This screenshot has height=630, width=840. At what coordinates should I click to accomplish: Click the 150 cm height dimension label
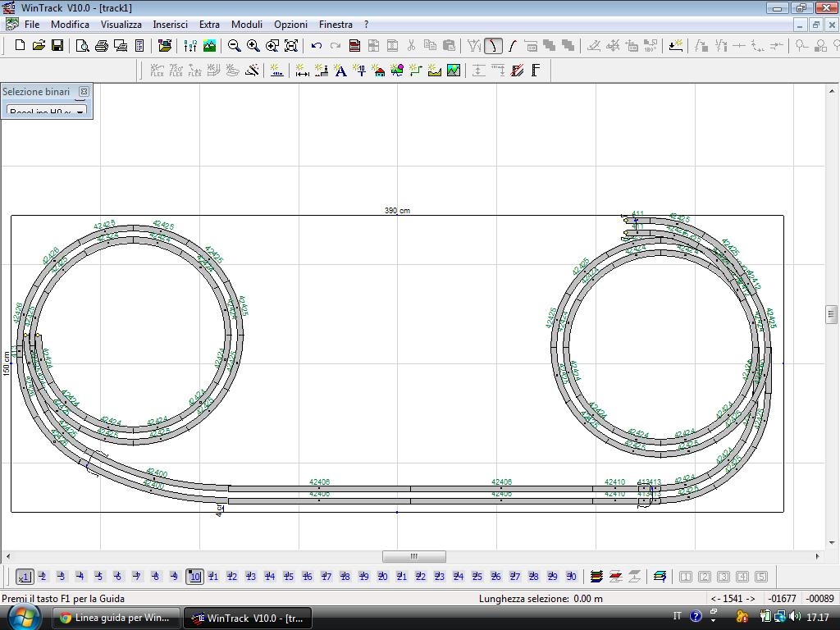pyautogui.click(x=7, y=363)
